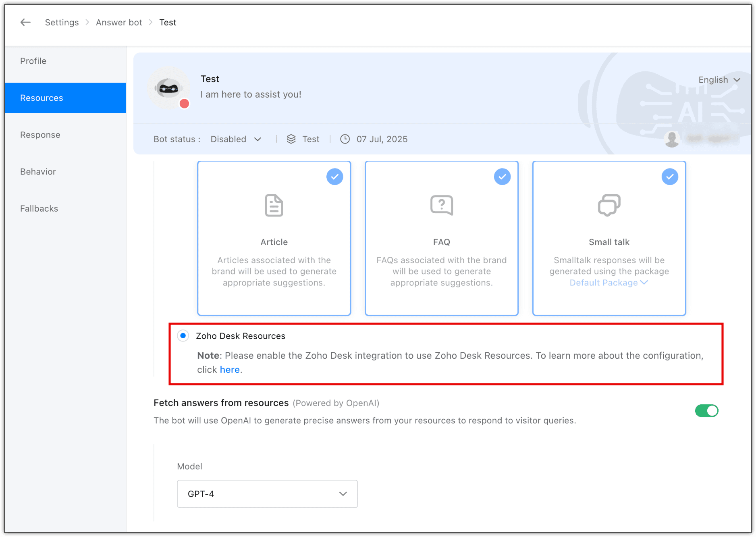Click the Test department name in status bar
Image resolution: width=756 pixels, height=537 pixels.
311,139
